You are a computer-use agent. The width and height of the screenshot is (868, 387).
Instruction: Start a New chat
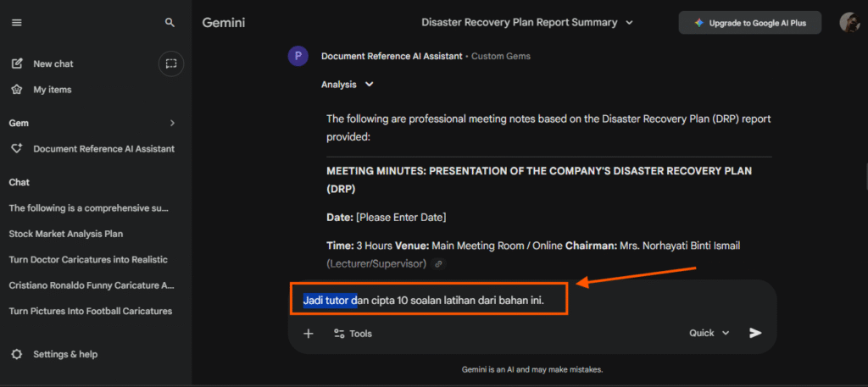click(53, 64)
